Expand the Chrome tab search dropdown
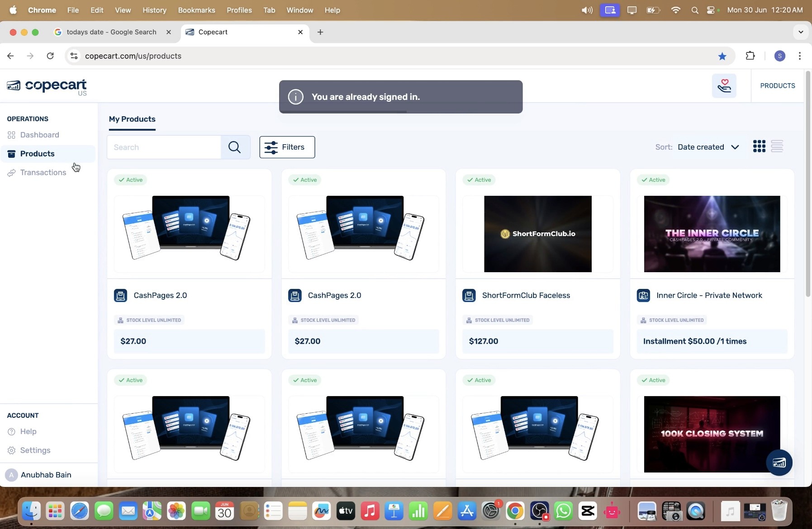Viewport: 812px width, 529px height. [801, 32]
